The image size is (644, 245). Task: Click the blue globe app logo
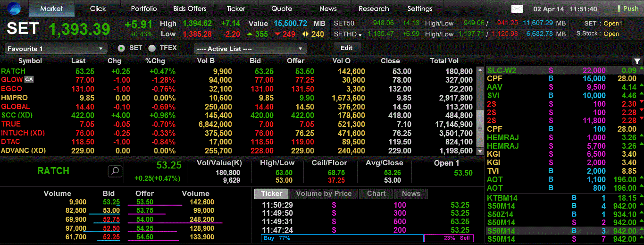point(14,9)
